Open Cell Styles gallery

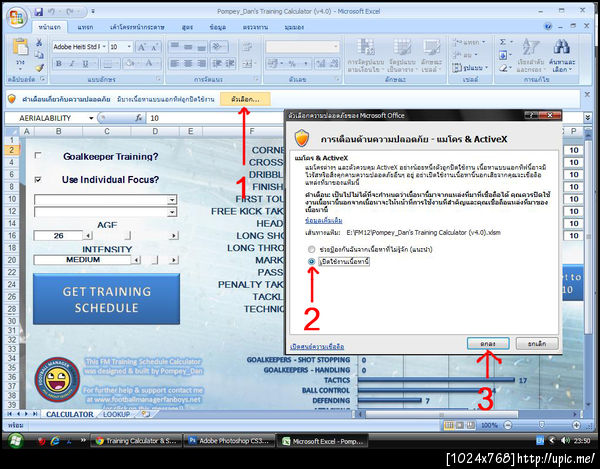click(432, 55)
